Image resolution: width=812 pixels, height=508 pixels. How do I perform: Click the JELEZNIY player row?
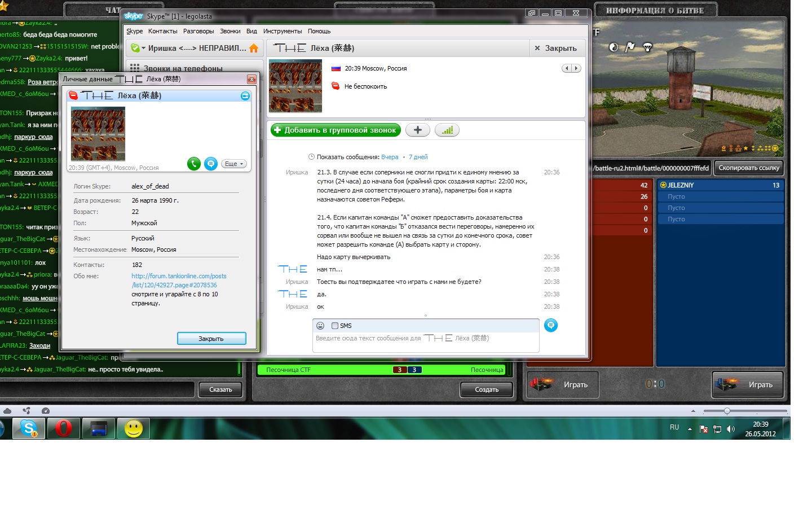pyautogui.click(x=720, y=185)
